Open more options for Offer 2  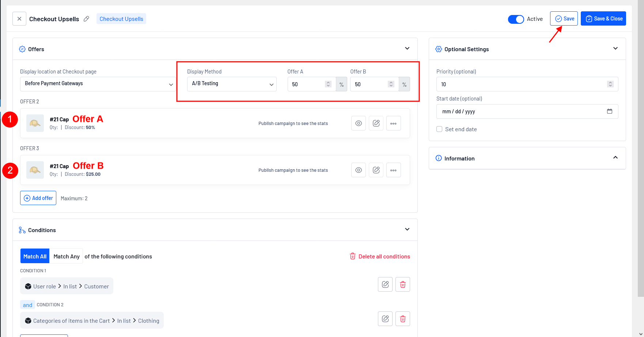tap(393, 123)
